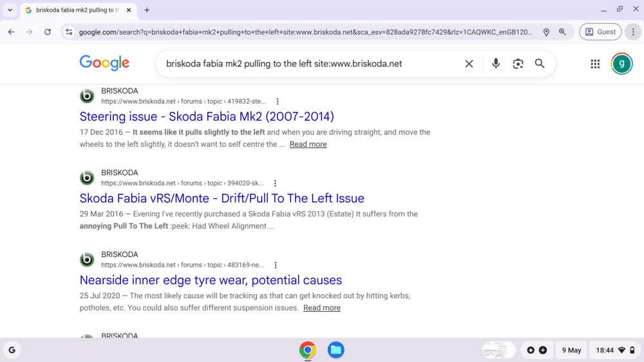Open more options for vRS/Monte result
The image size is (644, 362).
[275, 184]
